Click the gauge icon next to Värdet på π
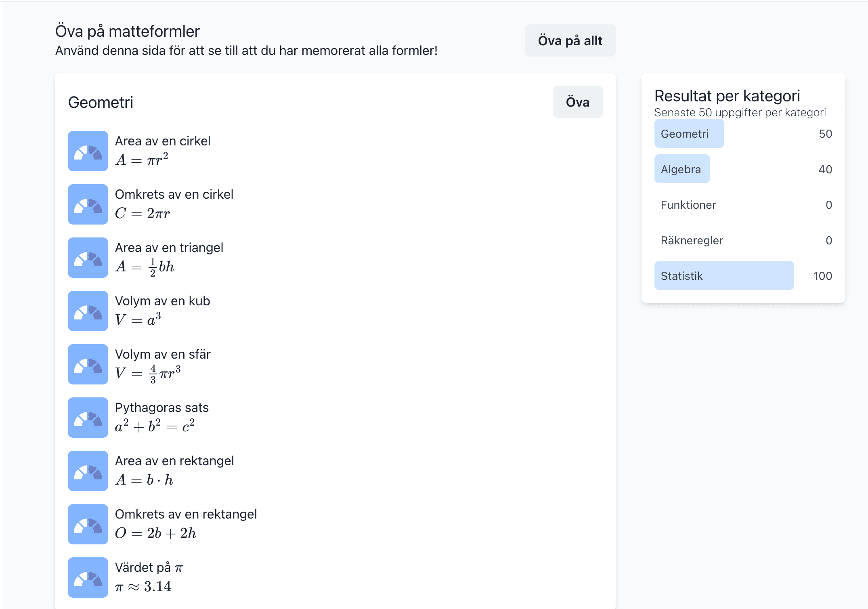 coord(88,577)
